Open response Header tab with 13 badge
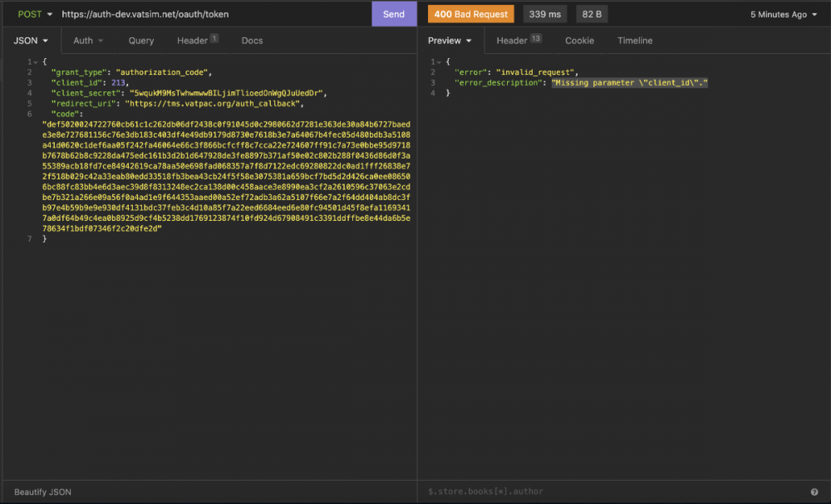Viewport: 831px width, 504px height. tap(518, 41)
